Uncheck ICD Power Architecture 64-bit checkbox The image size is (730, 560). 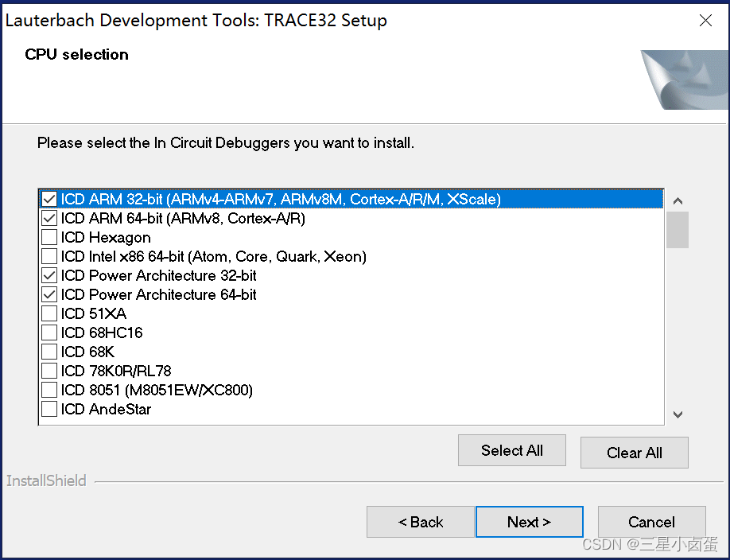(49, 294)
